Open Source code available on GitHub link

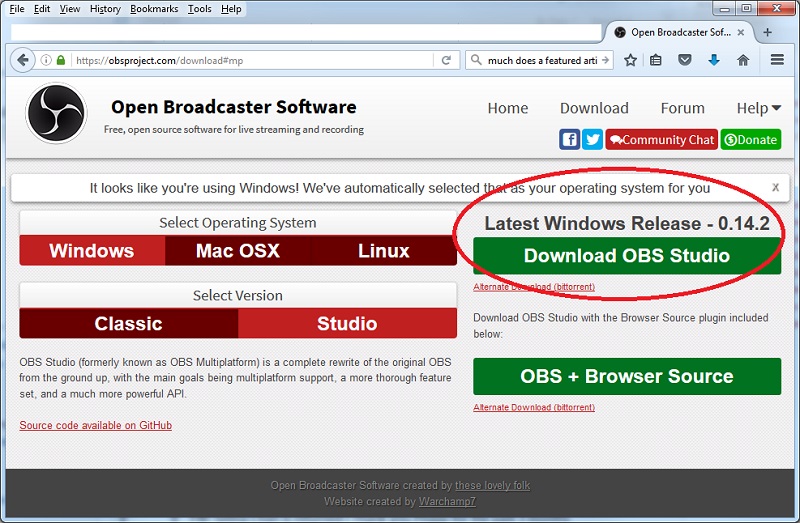pos(95,426)
